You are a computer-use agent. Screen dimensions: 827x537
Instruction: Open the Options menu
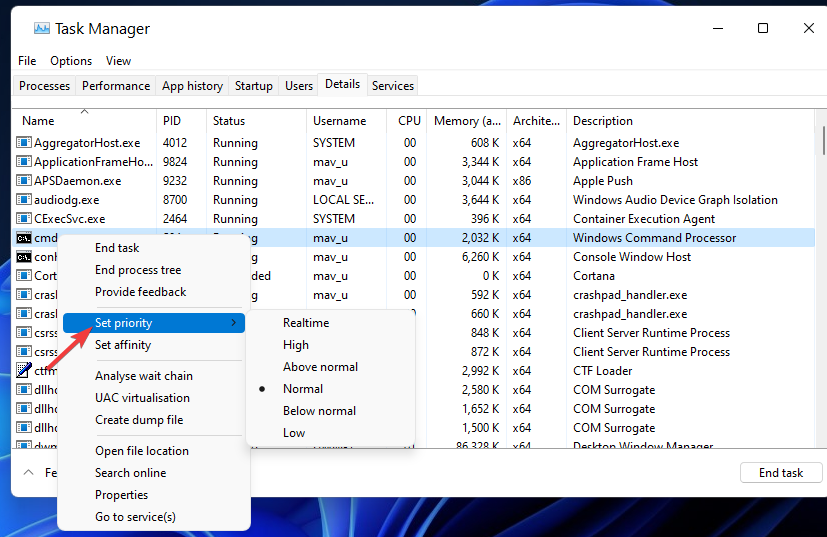71,61
